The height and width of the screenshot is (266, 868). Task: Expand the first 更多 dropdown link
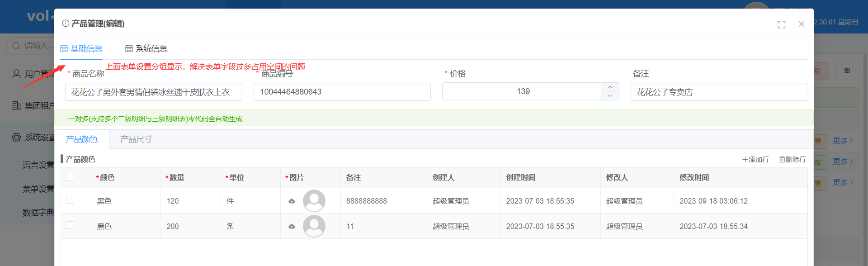click(843, 141)
